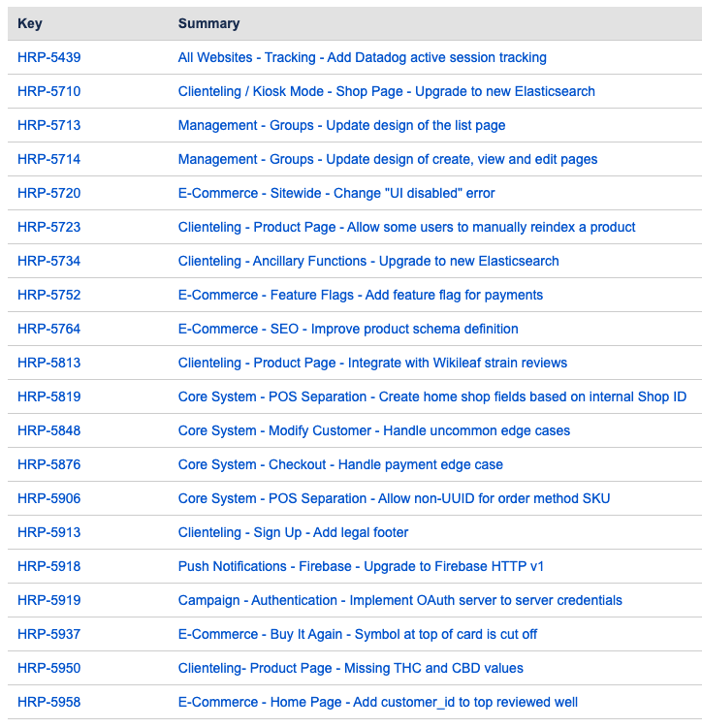
Task: Open issue key HRP-5439
Action: 48,57
